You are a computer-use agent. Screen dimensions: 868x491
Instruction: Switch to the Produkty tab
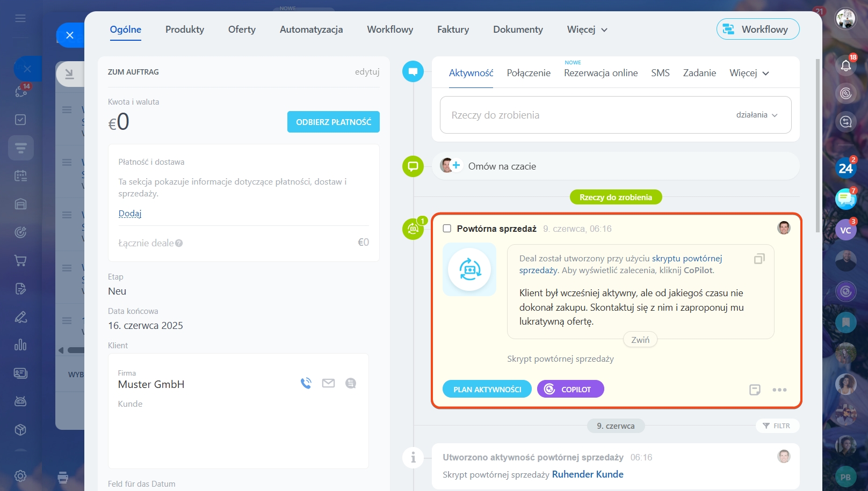(185, 30)
